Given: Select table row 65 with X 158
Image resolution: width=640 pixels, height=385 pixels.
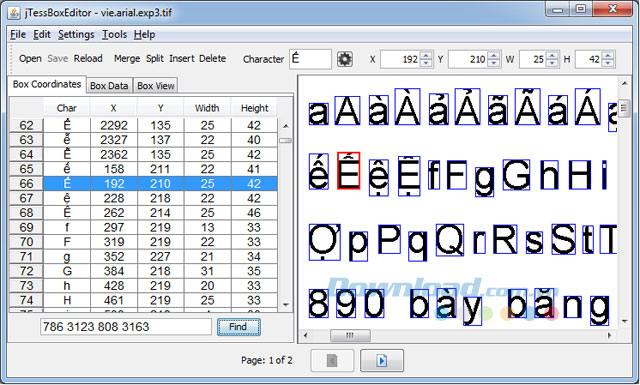Looking at the screenshot, I should point(143,169).
